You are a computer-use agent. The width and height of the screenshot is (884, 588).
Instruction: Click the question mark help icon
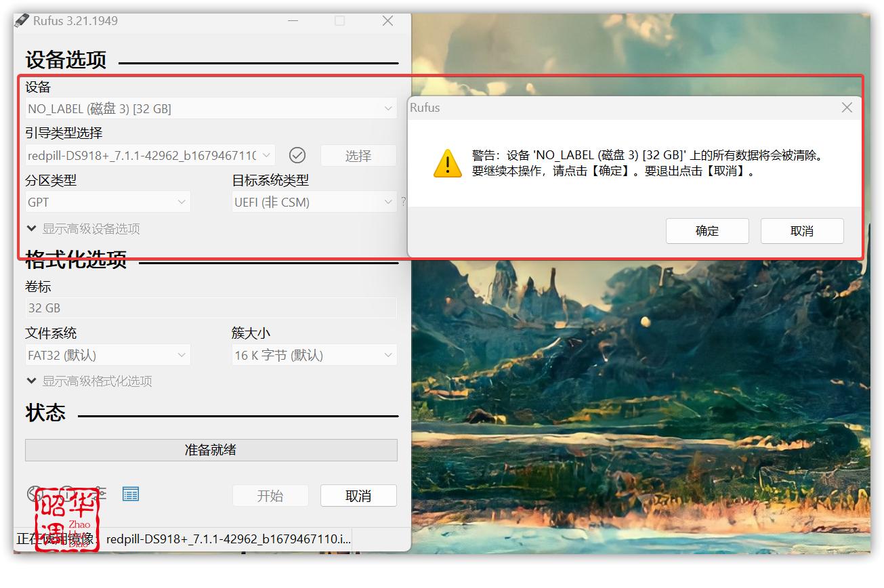coord(404,201)
